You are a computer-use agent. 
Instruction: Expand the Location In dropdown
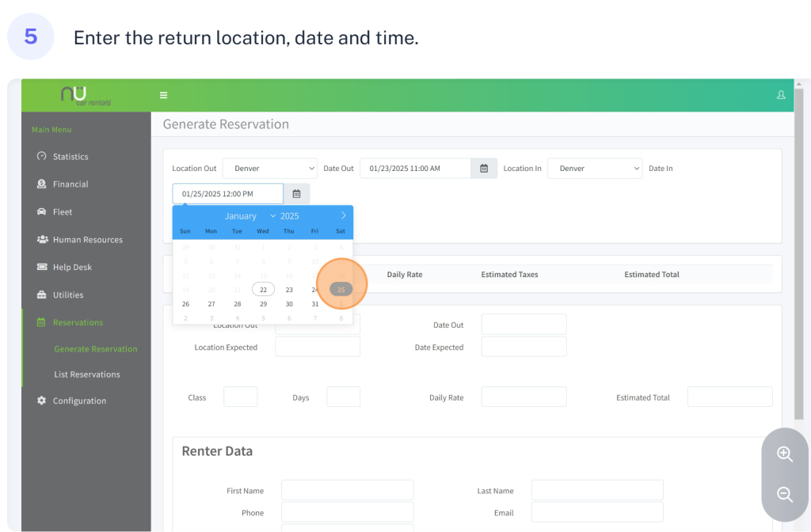coord(595,169)
